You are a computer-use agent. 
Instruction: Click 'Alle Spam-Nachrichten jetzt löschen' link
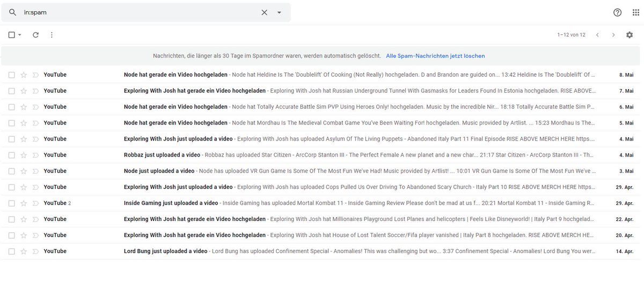click(x=435, y=56)
